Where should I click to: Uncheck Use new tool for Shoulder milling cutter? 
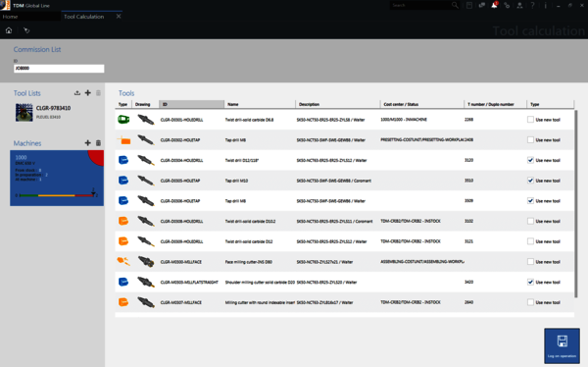(530, 282)
